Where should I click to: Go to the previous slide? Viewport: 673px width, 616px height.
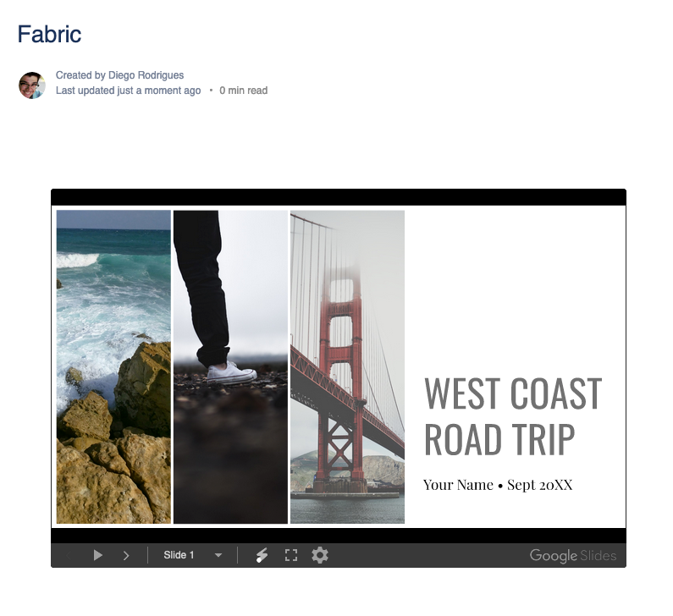(x=69, y=556)
